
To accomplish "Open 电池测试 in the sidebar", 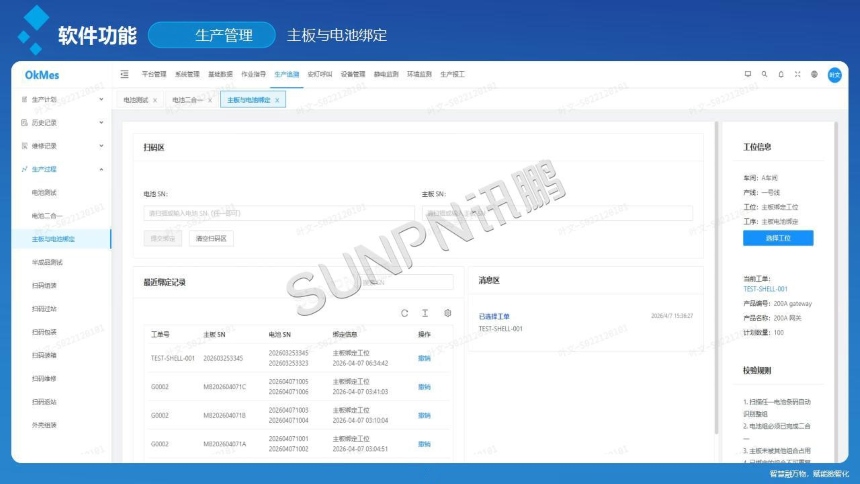I will 44,193.
